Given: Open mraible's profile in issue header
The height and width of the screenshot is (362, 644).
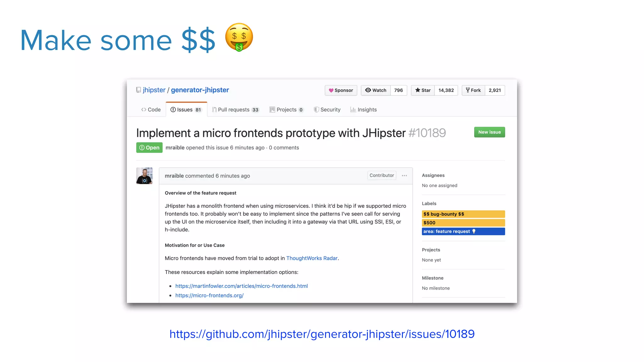Looking at the screenshot, I should 175,148.
